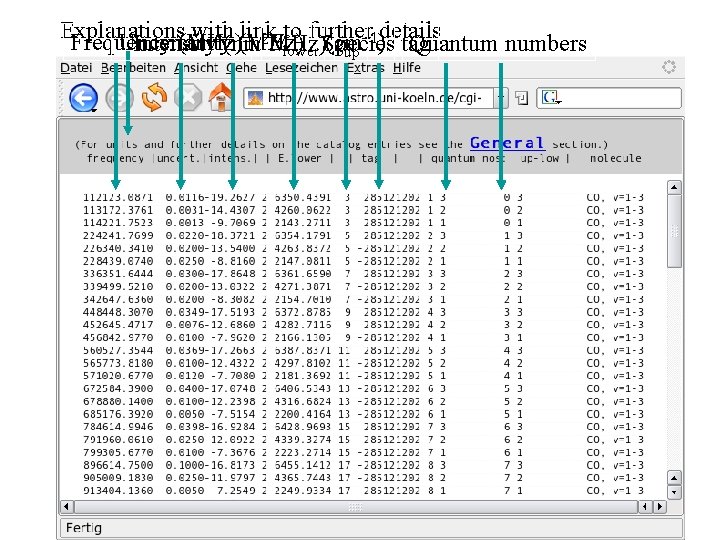Go to Home with house icon
Image resolution: width=720 pixels, height=540 pixels.
221,97
